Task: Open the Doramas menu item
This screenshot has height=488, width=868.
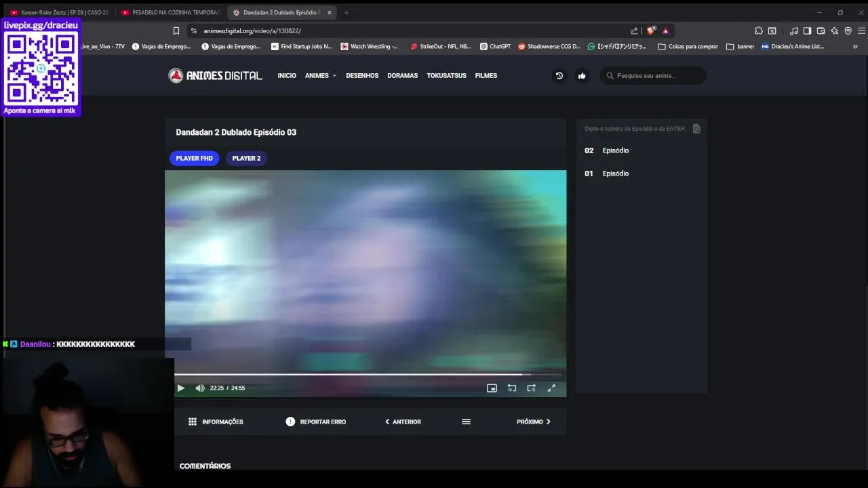Action: coord(402,76)
